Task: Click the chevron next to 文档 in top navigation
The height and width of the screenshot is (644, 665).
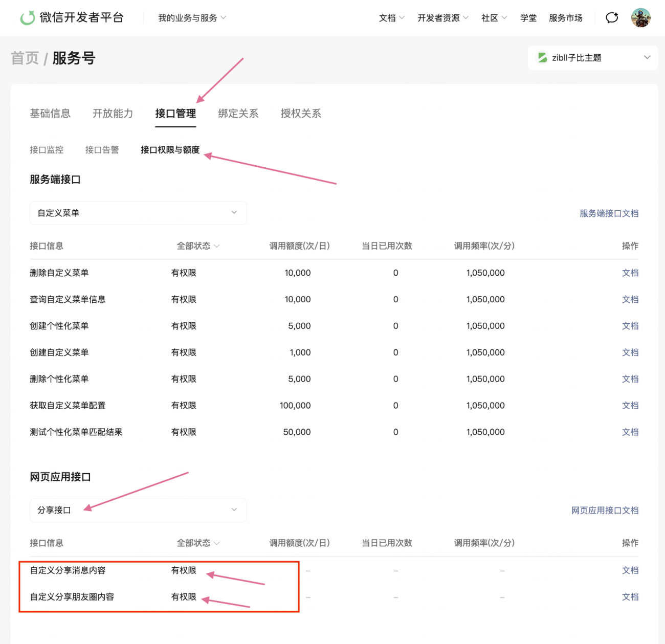Action: [x=402, y=17]
